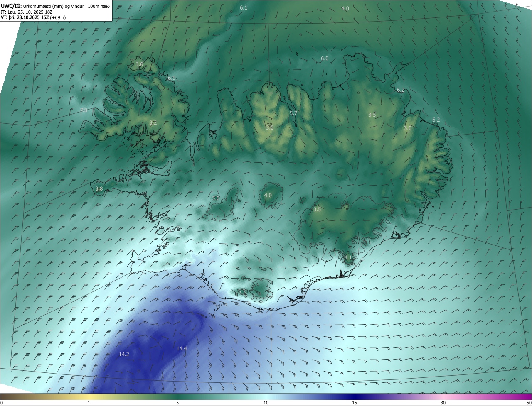Screen dimensions: 532x406
Task: Click the valid time 'VT: þri. 28.10.2025 15Z'
Action: [x=25, y=17]
